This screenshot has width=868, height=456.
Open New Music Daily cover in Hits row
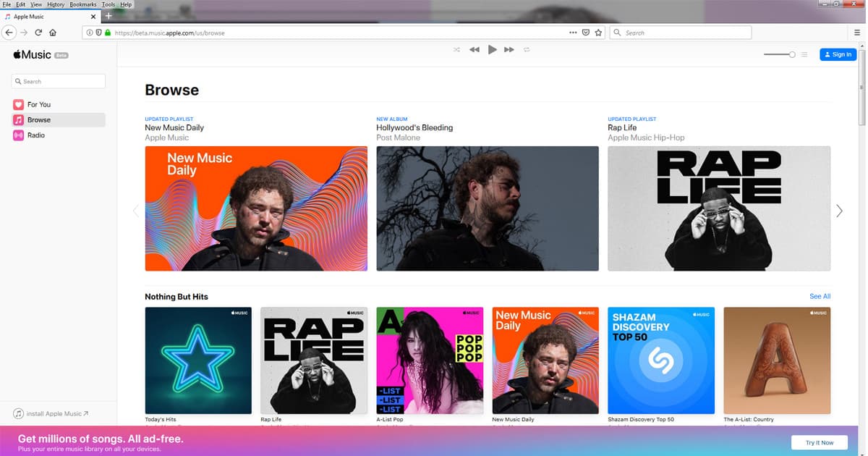[x=545, y=360]
